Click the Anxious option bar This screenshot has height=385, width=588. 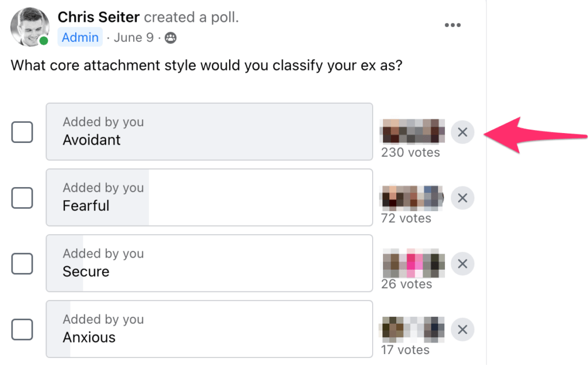210,329
